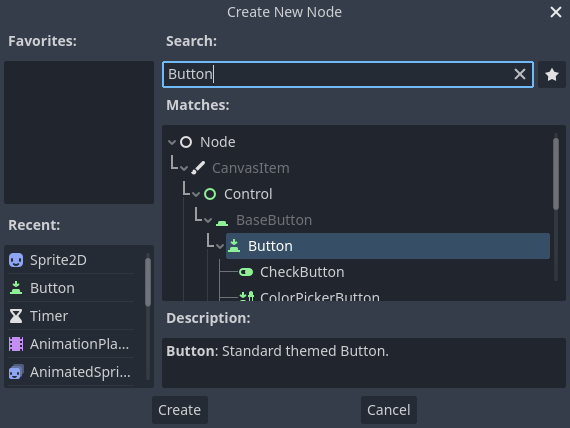The width and height of the screenshot is (570, 428).
Task: Click the favorite star icon beside search
Action: [551, 75]
